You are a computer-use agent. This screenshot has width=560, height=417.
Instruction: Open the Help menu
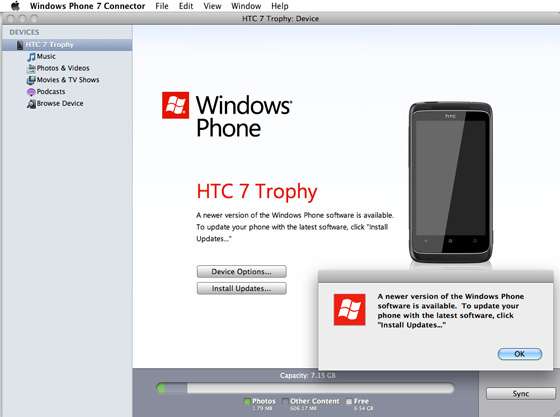[x=280, y=6]
